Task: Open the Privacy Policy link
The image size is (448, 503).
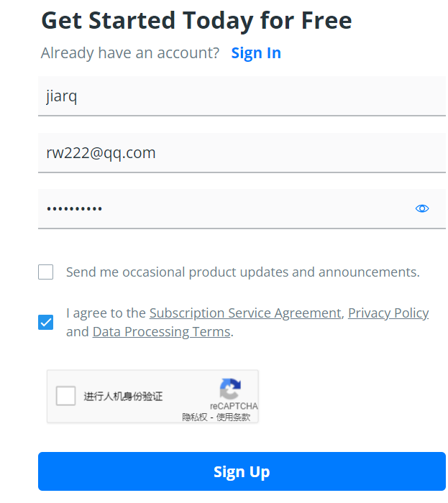Action: tap(388, 313)
